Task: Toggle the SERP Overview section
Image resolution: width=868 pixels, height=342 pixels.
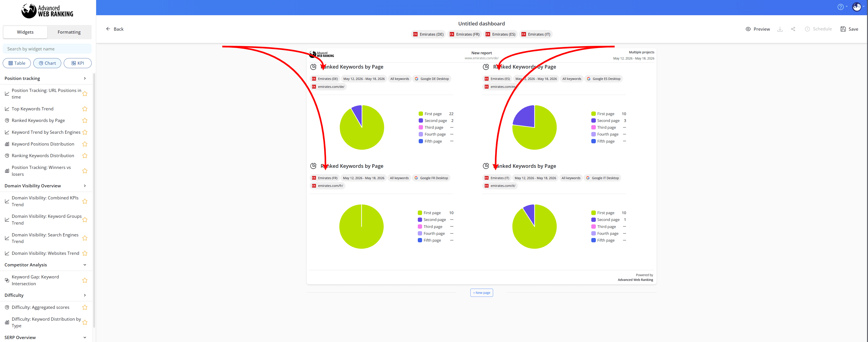Action: click(85, 337)
